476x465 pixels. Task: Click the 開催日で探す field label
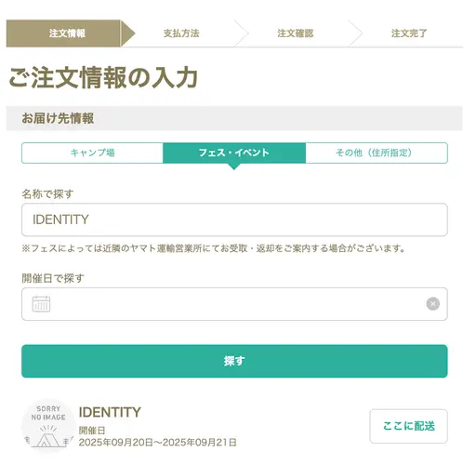pos(53,278)
